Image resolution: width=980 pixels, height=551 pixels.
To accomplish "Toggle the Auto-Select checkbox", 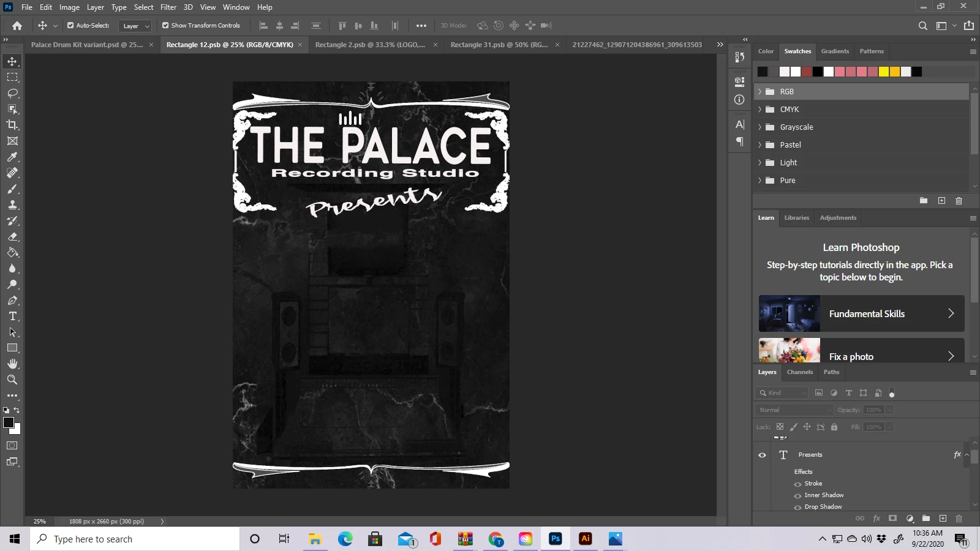I will pyautogui.click(x=70, y=26).
